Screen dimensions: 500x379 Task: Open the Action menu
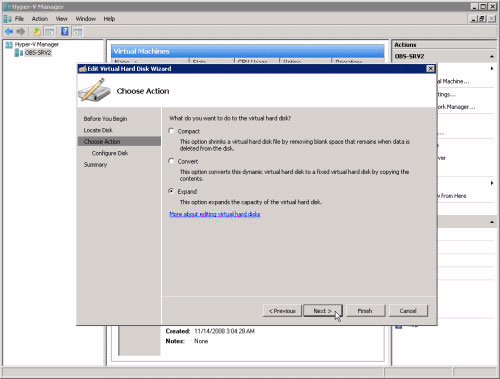(40, 19)
